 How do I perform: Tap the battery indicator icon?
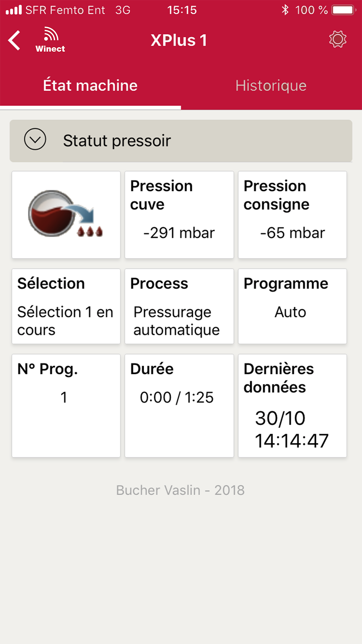344,10
